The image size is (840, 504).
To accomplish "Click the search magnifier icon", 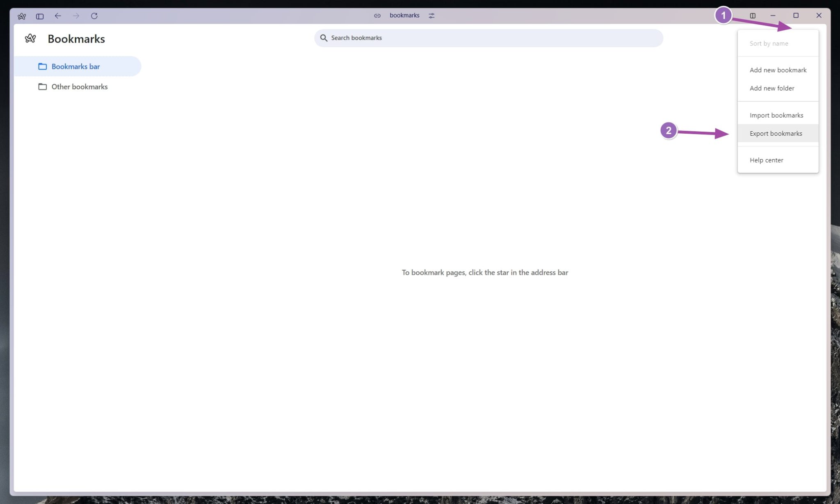I will [324, 38].
